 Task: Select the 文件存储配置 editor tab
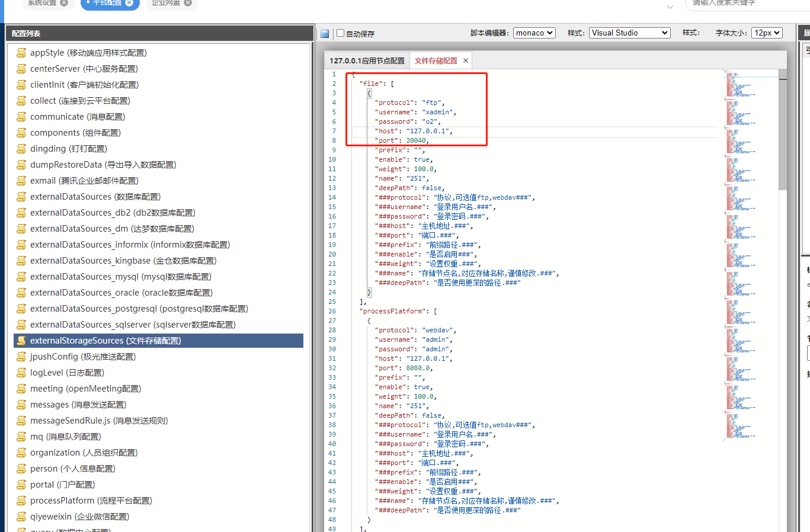(x=436, y=61)
